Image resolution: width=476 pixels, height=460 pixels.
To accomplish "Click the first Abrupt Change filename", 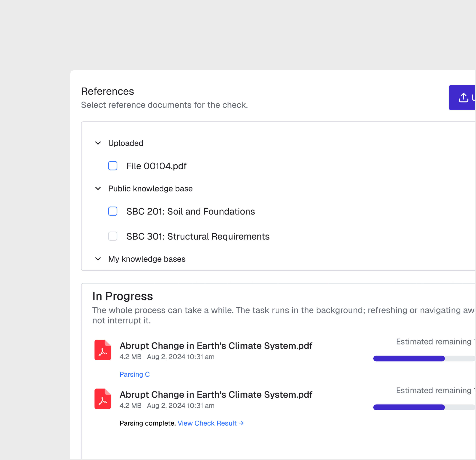I will coord(216,346).
